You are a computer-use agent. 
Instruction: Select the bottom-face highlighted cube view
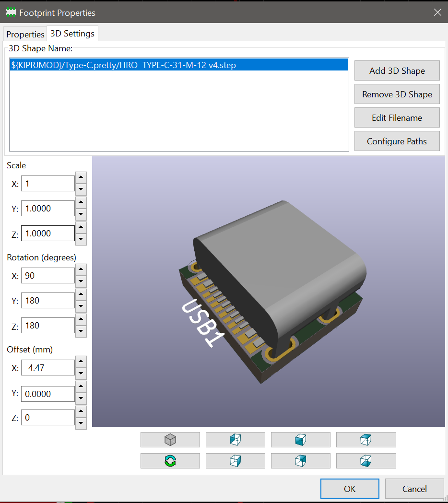pyautogui.click(x=365, y=461)
